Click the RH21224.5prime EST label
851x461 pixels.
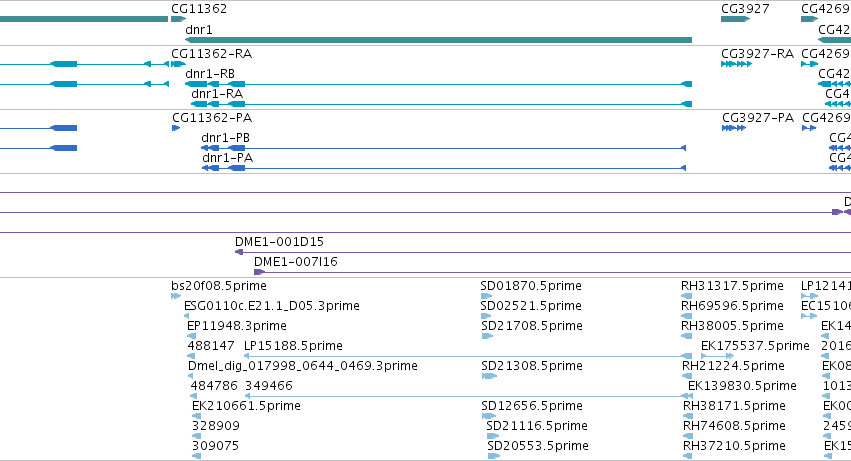[x=734, y=366]
